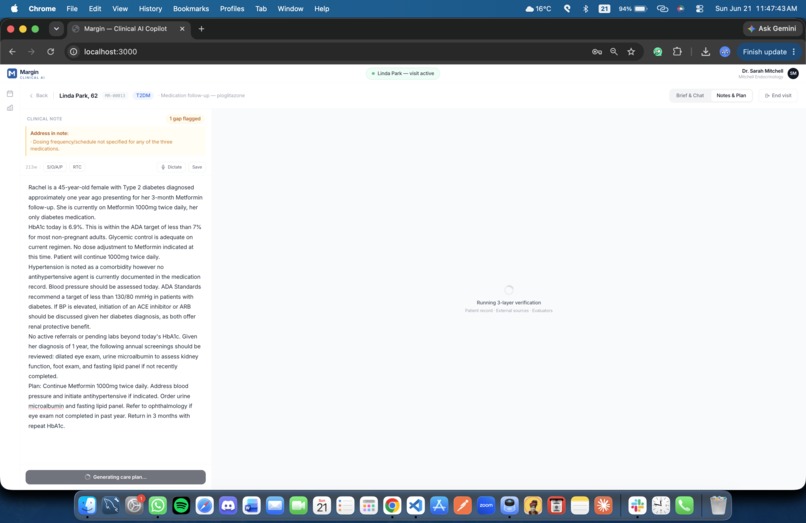The height and width of the screenshot is (523, 806).
Task: Open the green chat extension icon
Action: click(x=657, y=51)
